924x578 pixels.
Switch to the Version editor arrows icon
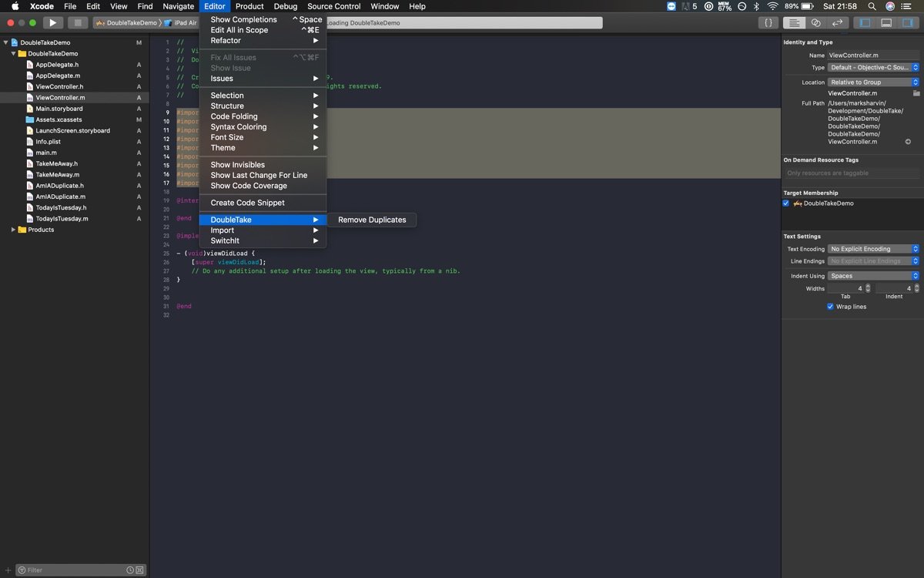[x=837, y=23]
